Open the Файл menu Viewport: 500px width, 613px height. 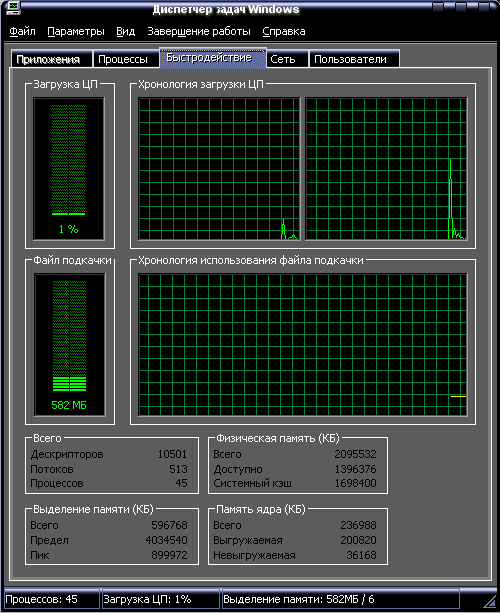click(22, 31)
